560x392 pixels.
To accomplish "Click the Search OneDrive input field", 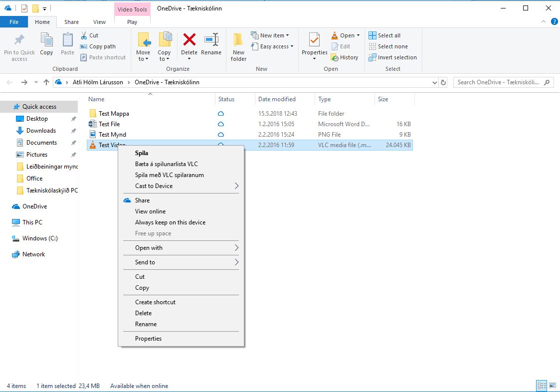I will click(x=499, y=82).
